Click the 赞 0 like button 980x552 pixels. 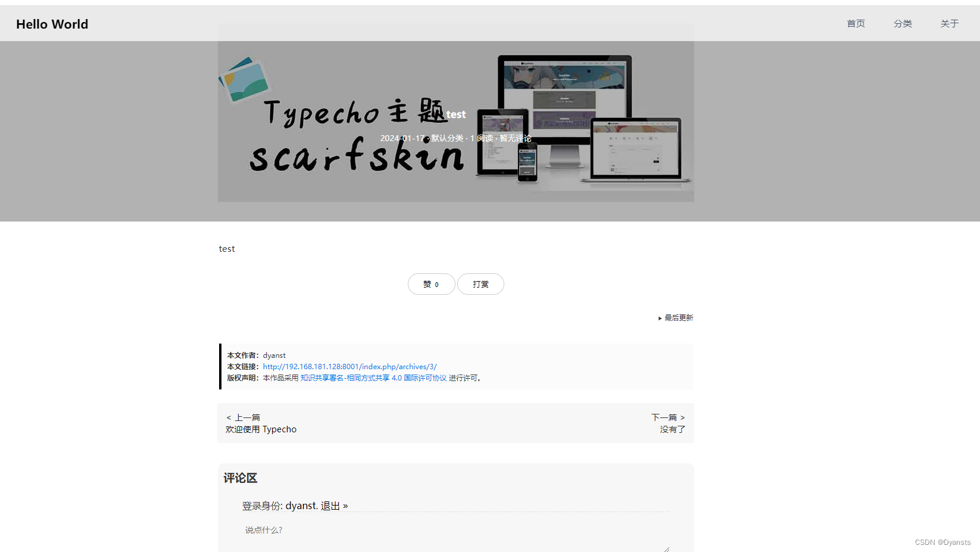pyautogui.click(x=431, y=284)
